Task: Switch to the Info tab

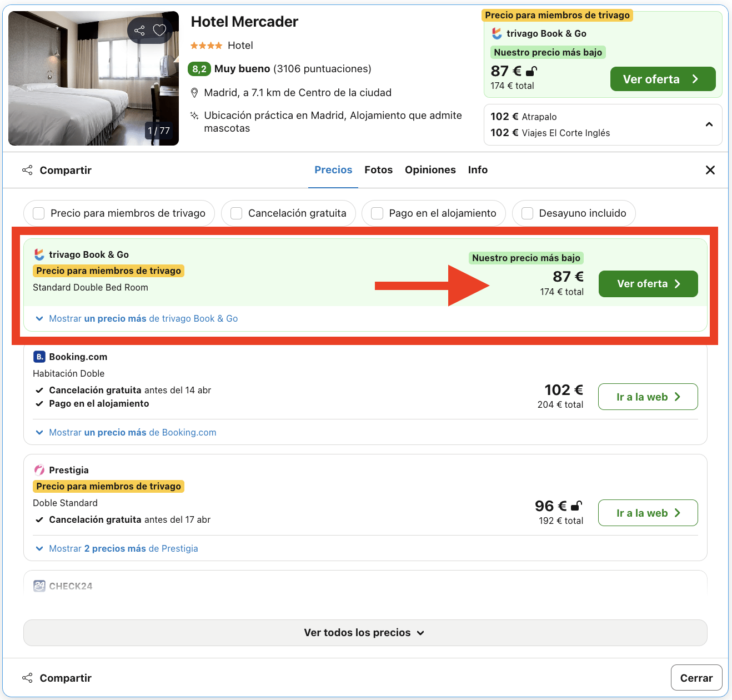Action: [x=478, y=170]
